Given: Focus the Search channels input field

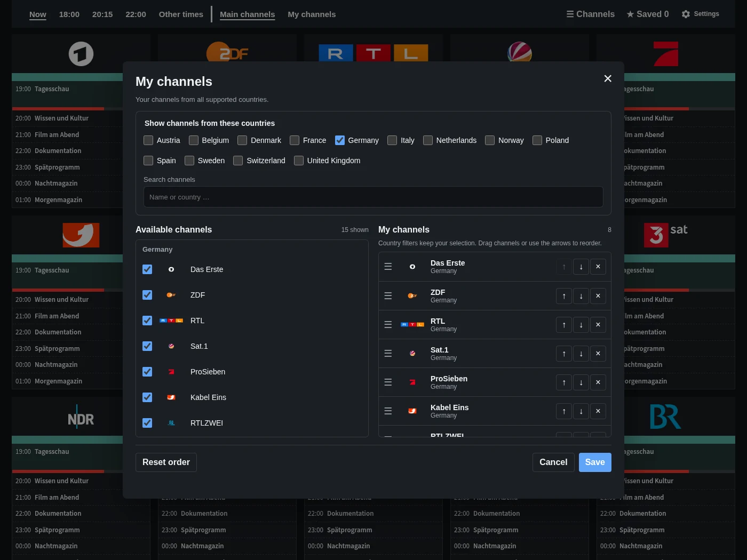Looking at the screenshot, I should pos(373,197).
